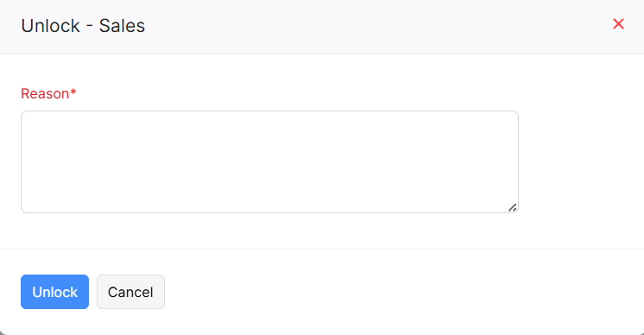The height and width of the screenshot is (335, 644).
Task: Exit the Sales unlock popup with X
Action: click(x=618, y=24)
